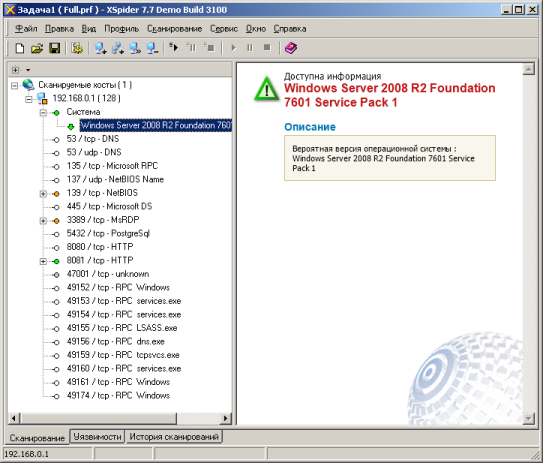Collapse the Сканируемые хосты root node
This screenshot has height=463, width=543.
14,85
